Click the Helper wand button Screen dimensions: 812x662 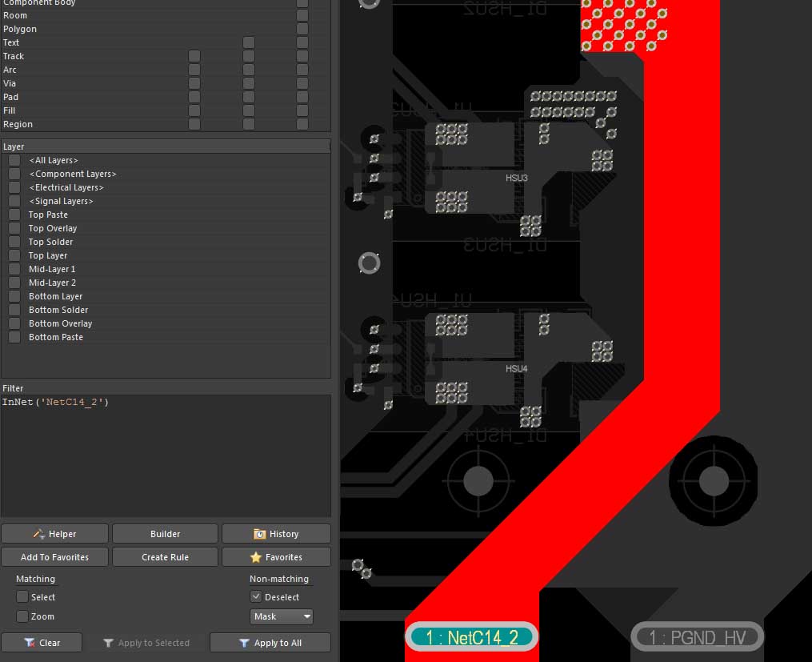54,534
